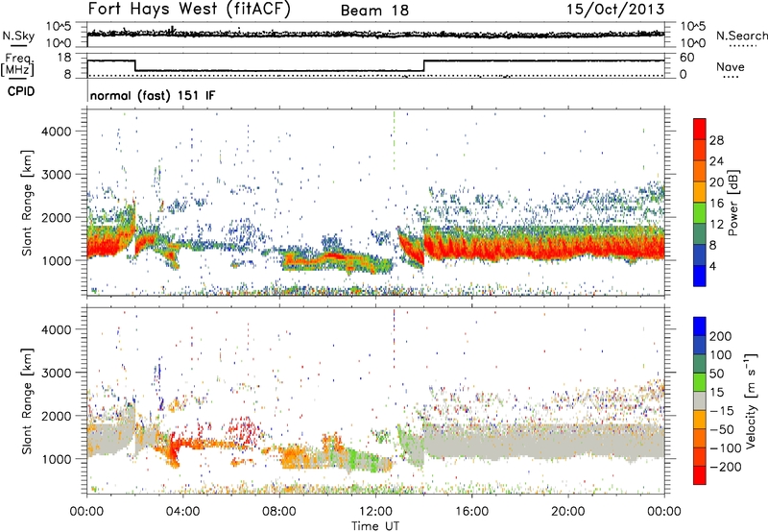
Task: Click the frequency step-down near 02:00 UT
Action: click(x=135, y=65)
